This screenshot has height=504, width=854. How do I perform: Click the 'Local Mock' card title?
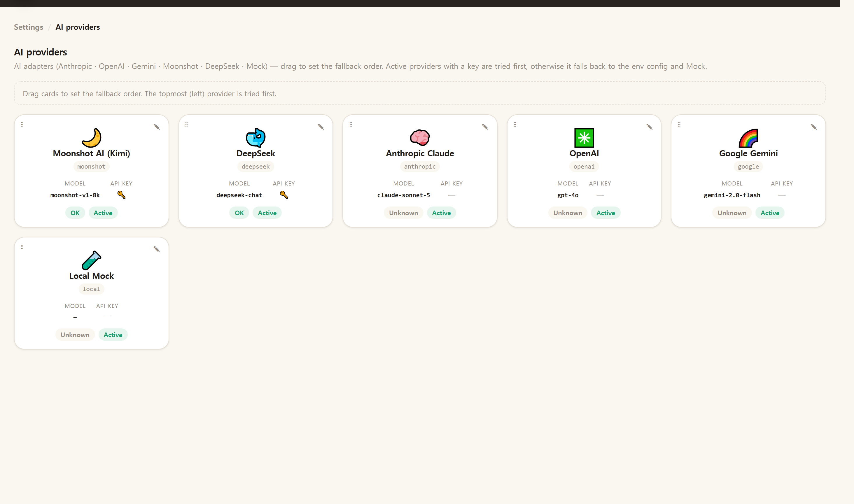tap(91, 276)
